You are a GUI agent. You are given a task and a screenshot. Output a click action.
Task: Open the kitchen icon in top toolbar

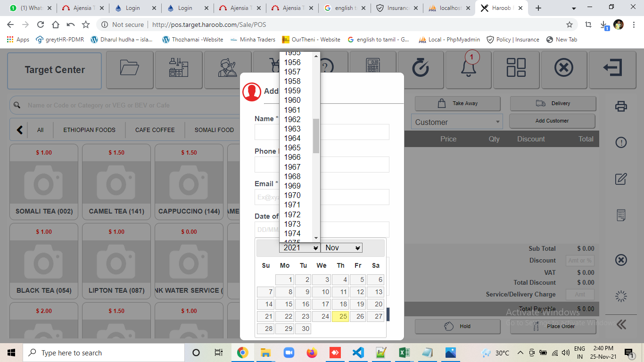pos(179,70)
